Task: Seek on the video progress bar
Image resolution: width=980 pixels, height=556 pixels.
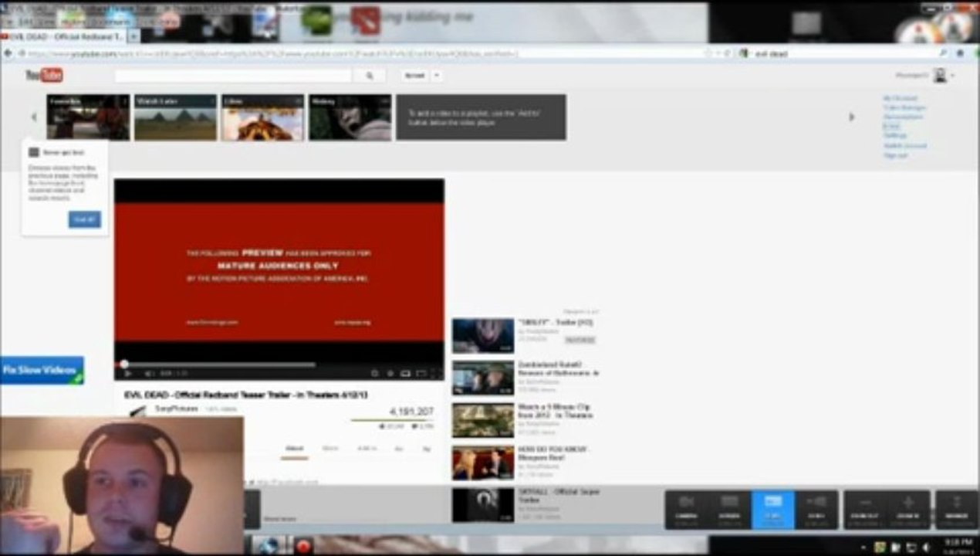Action: pos(280,364)
